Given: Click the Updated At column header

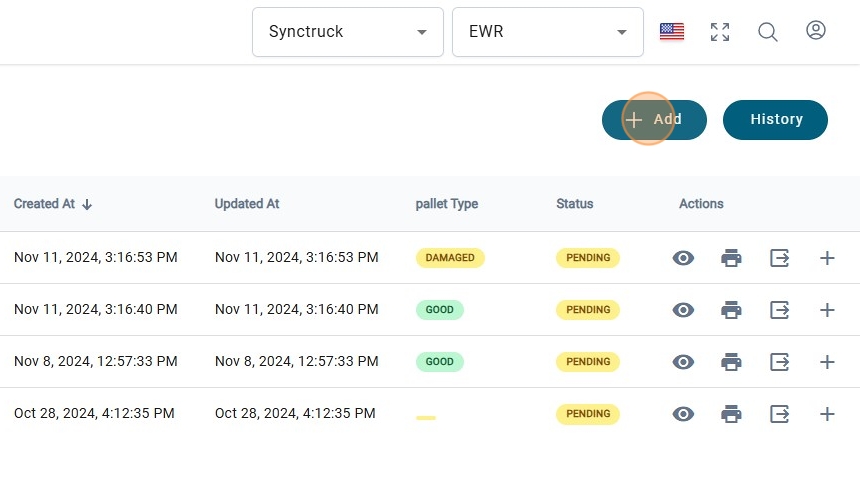Looking at the screenshot, I should click(247, 204).
